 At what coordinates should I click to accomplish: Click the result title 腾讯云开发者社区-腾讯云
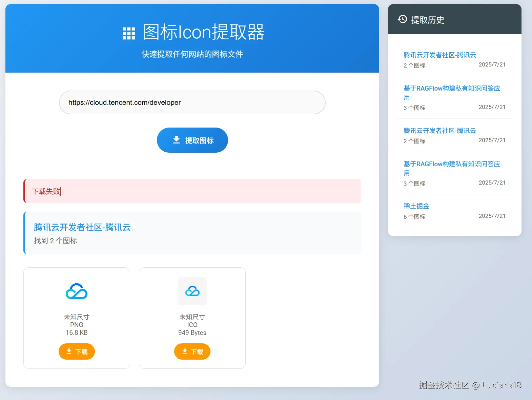click(82, 227)
